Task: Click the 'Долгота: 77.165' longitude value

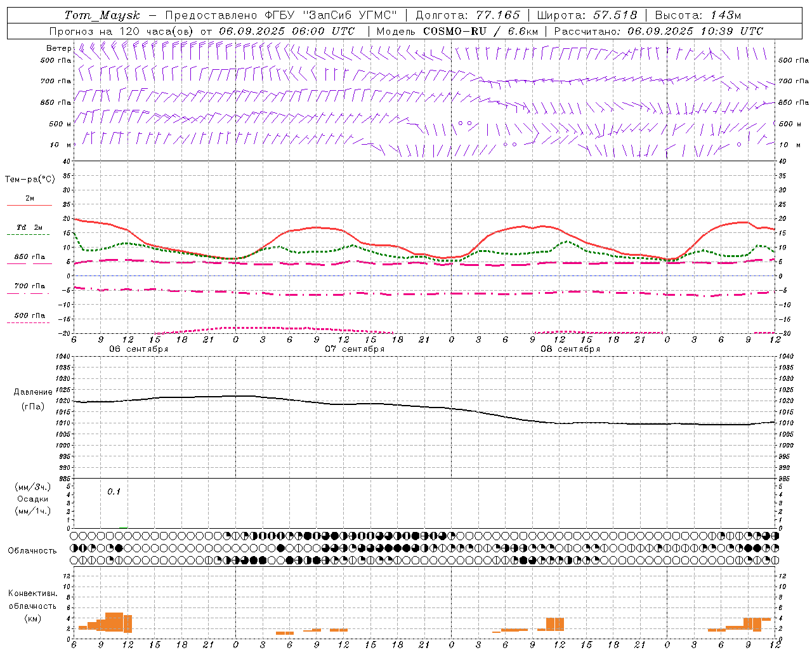Action: (x=468, y=15)
